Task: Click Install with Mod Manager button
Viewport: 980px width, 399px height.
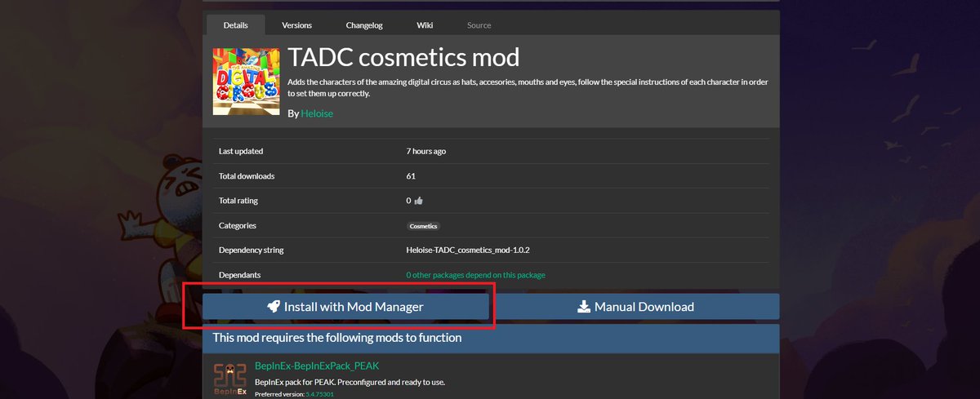Action: tap(345, 307)
